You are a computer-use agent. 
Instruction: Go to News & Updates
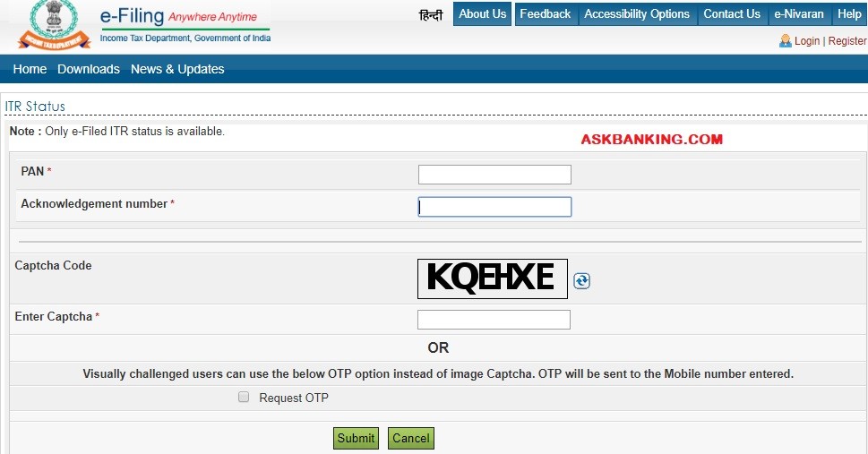pos(177,69)
